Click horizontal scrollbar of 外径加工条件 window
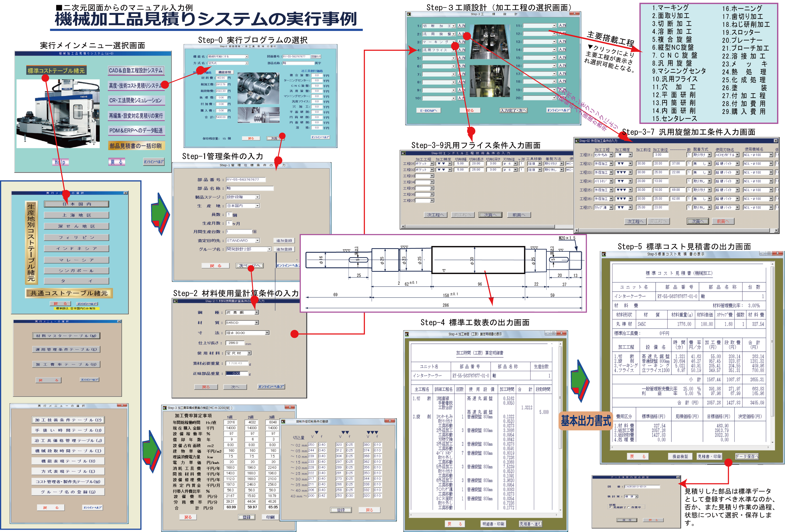 pos(677,230)
